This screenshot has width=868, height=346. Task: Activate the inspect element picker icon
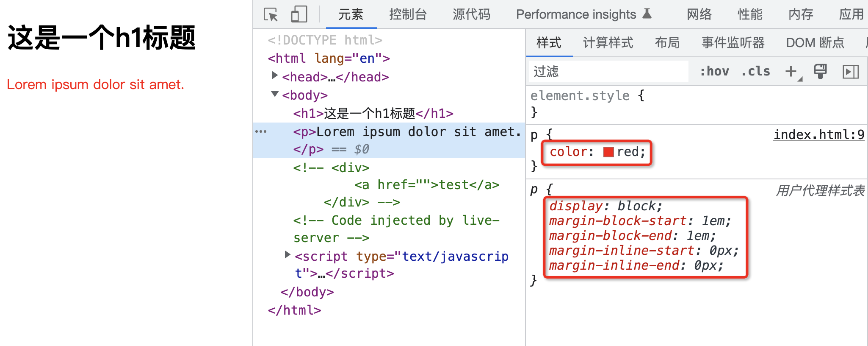tap(271, 14)
